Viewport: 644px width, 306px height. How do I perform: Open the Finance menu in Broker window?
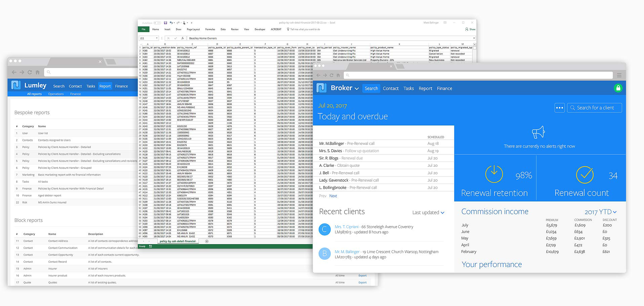(444, 88)
